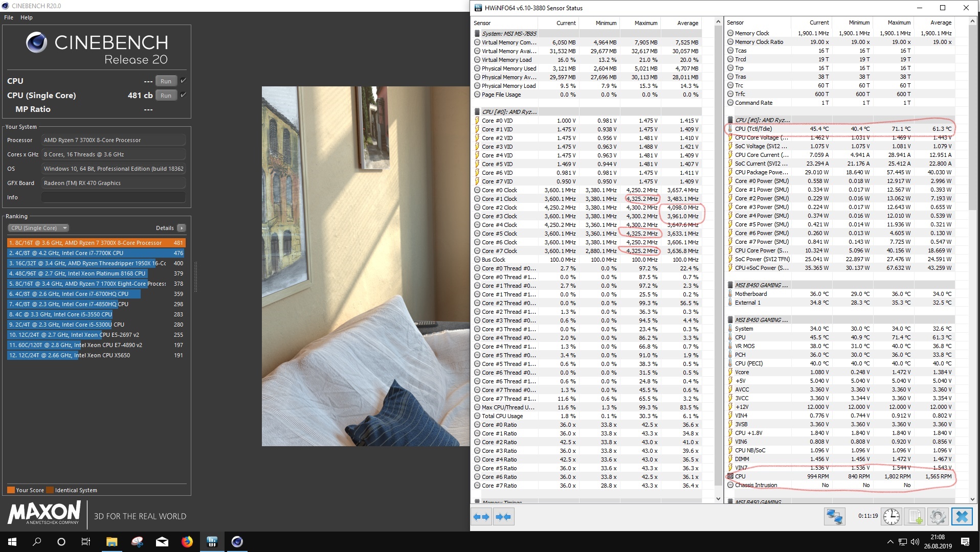Expand ranking Details arrow button
The width and height of the screenshot is (980, 552).
pos(182,228)
